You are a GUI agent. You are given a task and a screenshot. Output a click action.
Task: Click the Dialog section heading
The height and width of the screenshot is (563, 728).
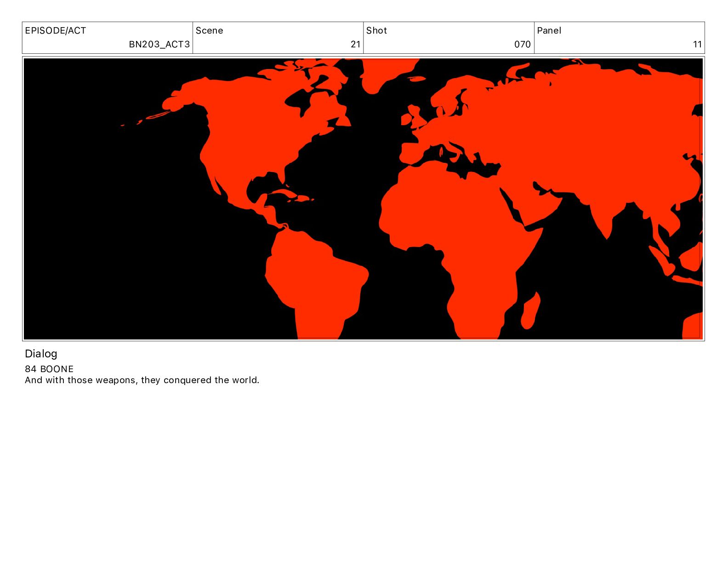pyautogui.click(x=41, y=354)
